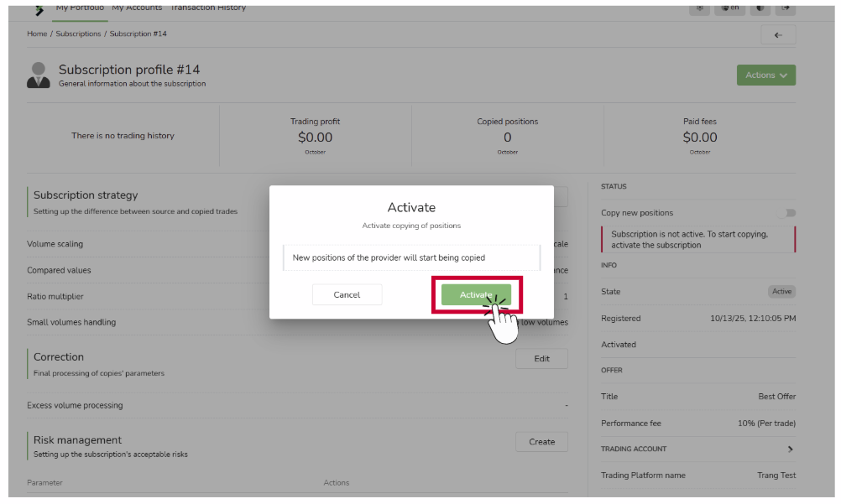Open the 'en' language selector
Viewport: 841px width, 504px height.
pyautogui.click(x=729, y=8)
